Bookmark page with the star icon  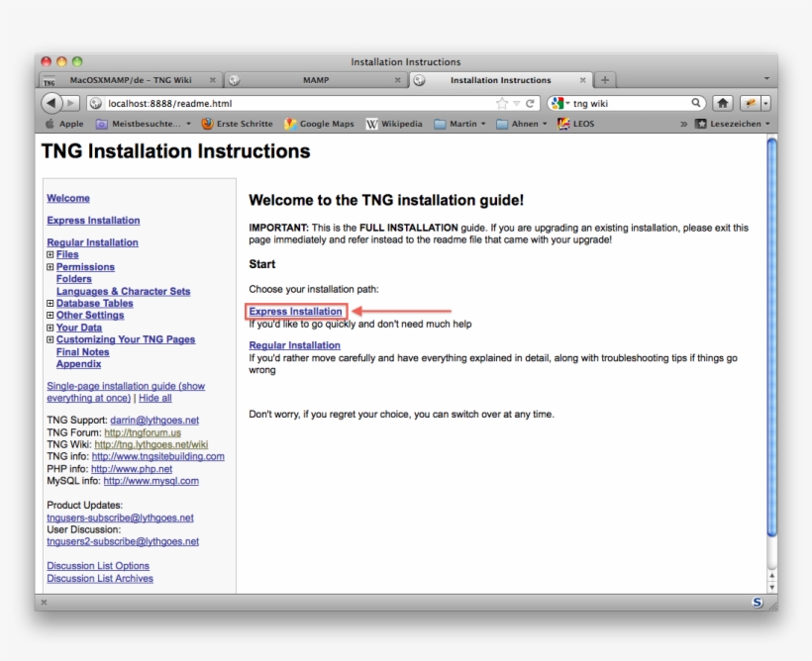click(501, 104)
